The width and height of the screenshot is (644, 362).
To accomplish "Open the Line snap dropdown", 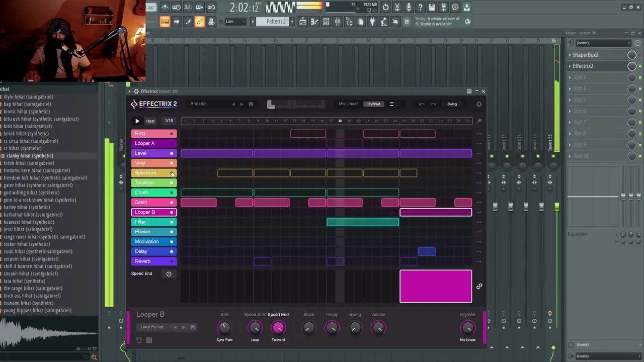I will tap(234, 22).
